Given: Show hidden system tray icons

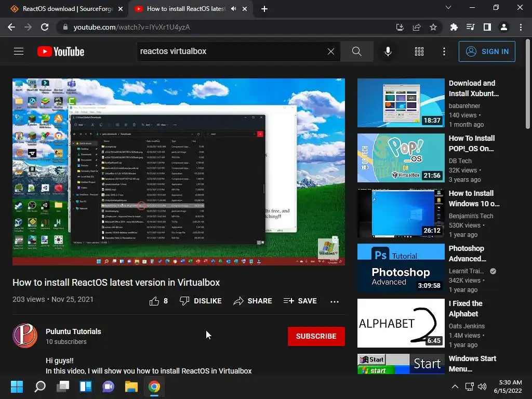Looking at the screenshot, I should (455, 387).
